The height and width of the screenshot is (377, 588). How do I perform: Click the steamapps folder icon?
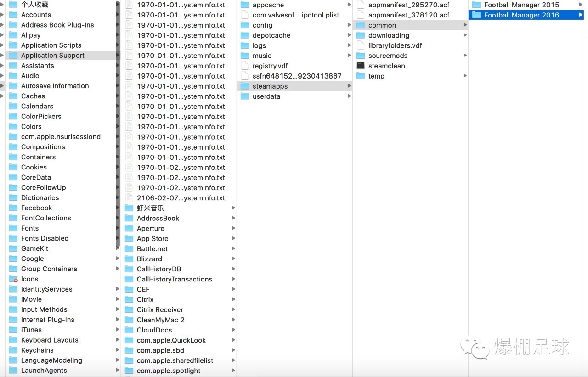pos(244,86)
